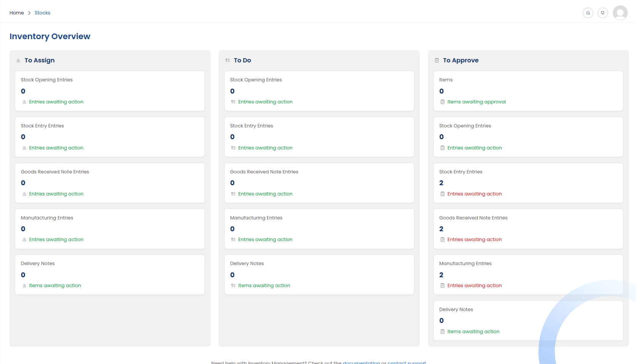Screen dimensions: 636x364
Task: Click clipboard icon beside red Stock Entry link
Action: [x=443, y=194]
